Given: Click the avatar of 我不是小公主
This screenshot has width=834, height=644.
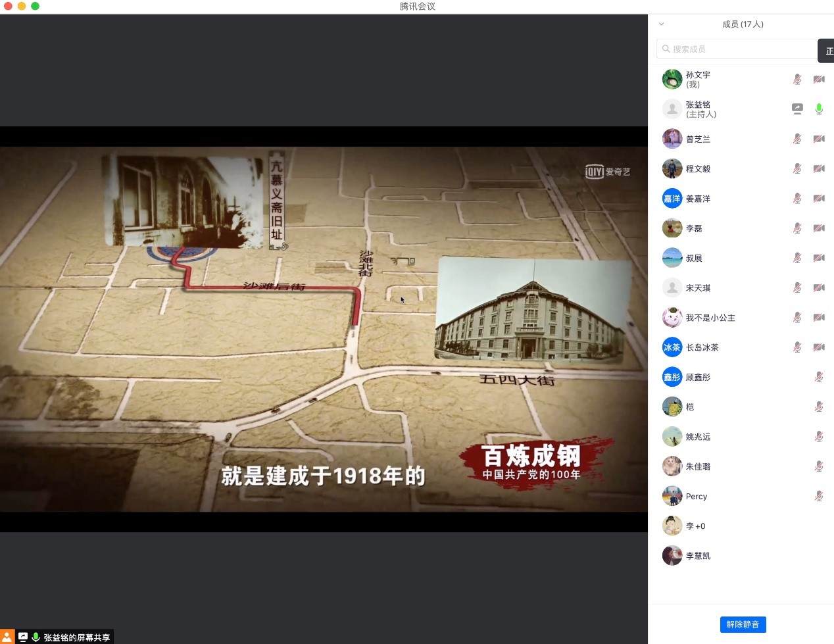Looking at the screenshot, I should tap(672, 318).
